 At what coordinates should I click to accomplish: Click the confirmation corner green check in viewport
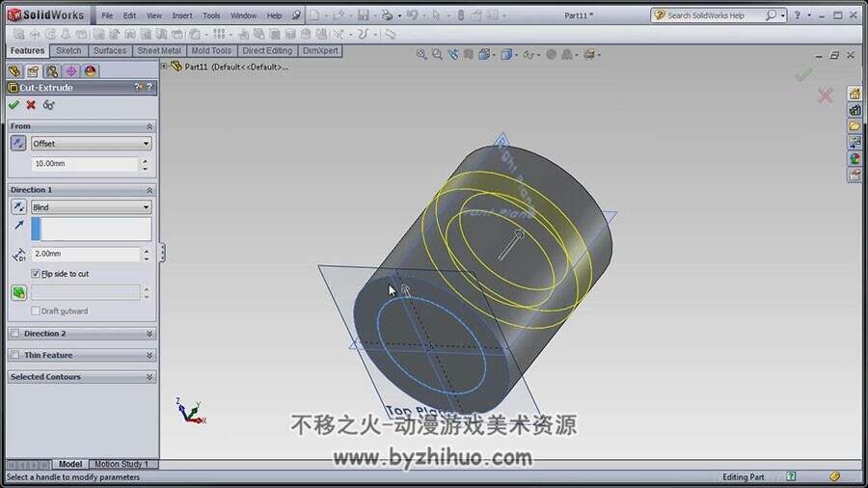coord(803,74)
